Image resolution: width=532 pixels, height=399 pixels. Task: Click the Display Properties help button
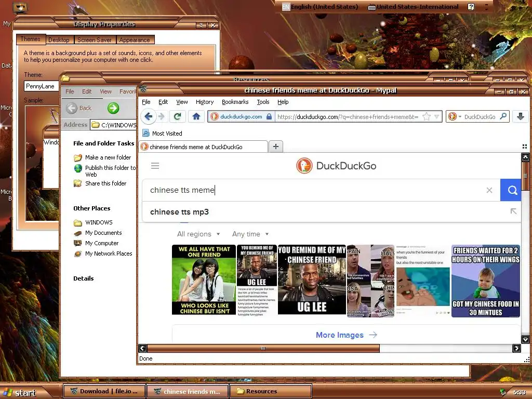pos(201,25)
